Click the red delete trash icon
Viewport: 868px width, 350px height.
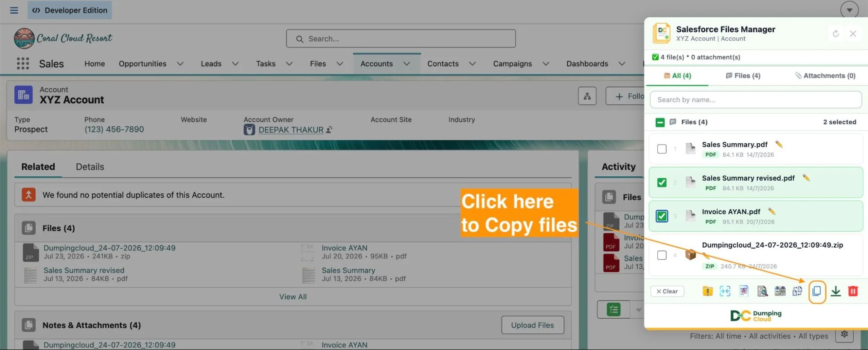tap(853, 291)
